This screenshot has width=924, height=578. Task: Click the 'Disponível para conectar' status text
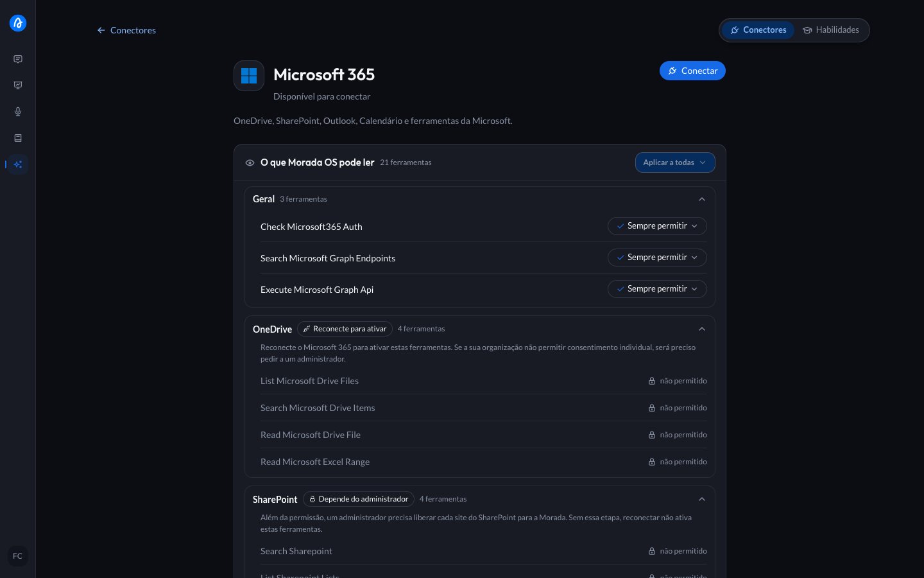pyautogui.click(x=321, y=96)
